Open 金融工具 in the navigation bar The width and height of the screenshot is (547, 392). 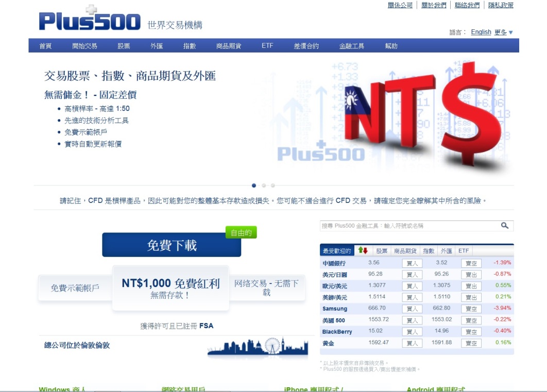pyautogui.click(x=352, y=46)
